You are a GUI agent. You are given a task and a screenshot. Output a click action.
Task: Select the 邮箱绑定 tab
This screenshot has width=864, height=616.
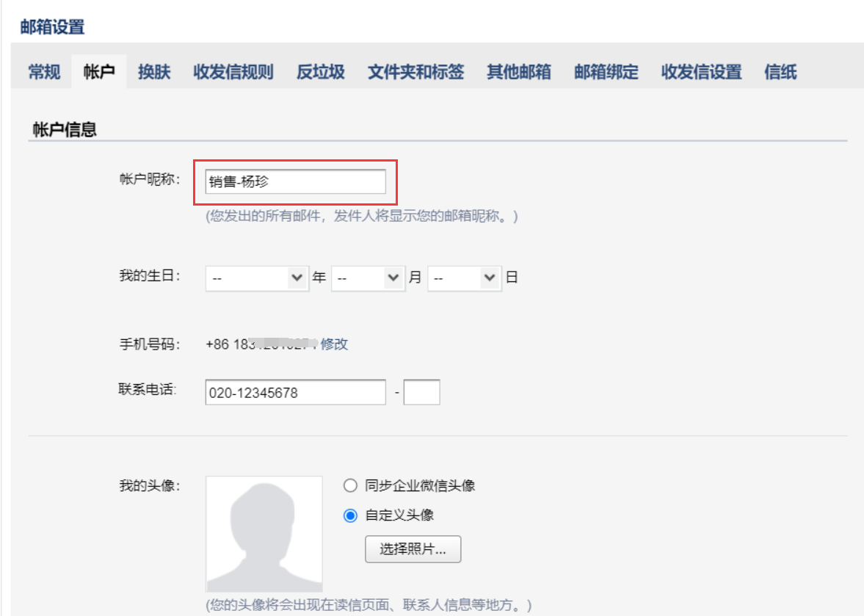click(606, 72)
